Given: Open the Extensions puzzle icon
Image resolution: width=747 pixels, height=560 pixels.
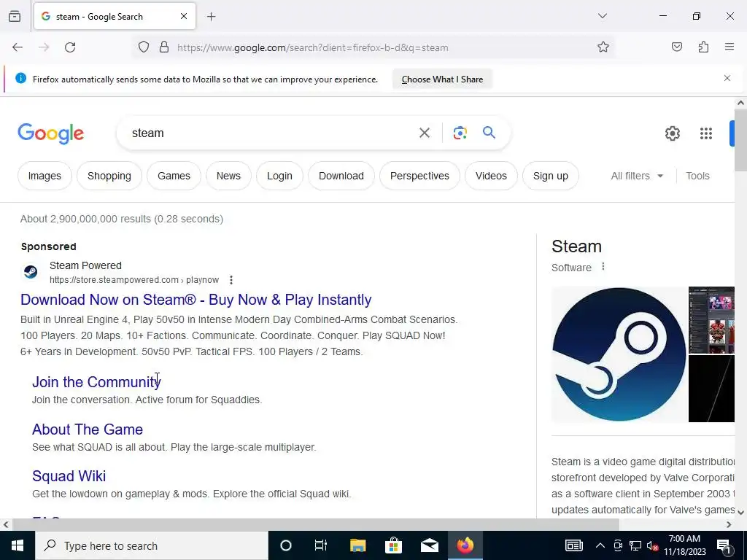Looking at the screenshot, I should [703, 47].
